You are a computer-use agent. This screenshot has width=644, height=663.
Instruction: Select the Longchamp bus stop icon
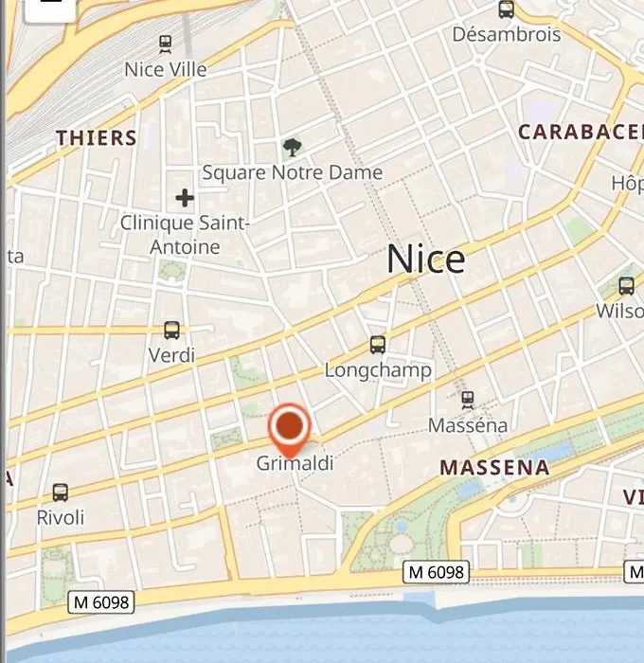(x=378, y=345)
